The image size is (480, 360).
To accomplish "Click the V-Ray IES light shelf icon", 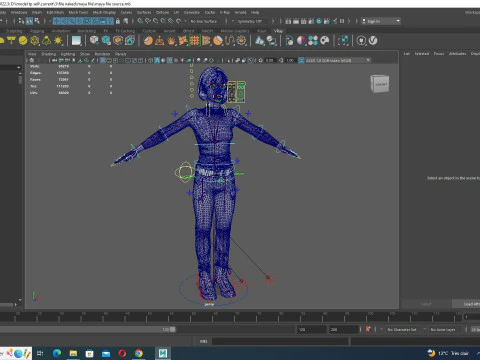I will tap(46, 41).
